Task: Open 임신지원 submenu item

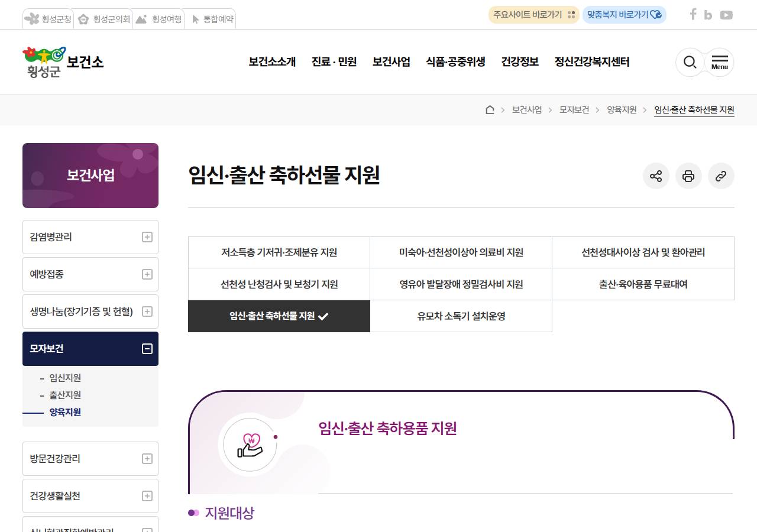Action: [65, 378]
